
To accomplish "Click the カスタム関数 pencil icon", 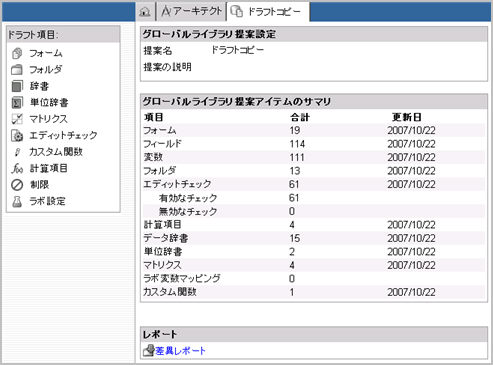I will pos(17,152).
